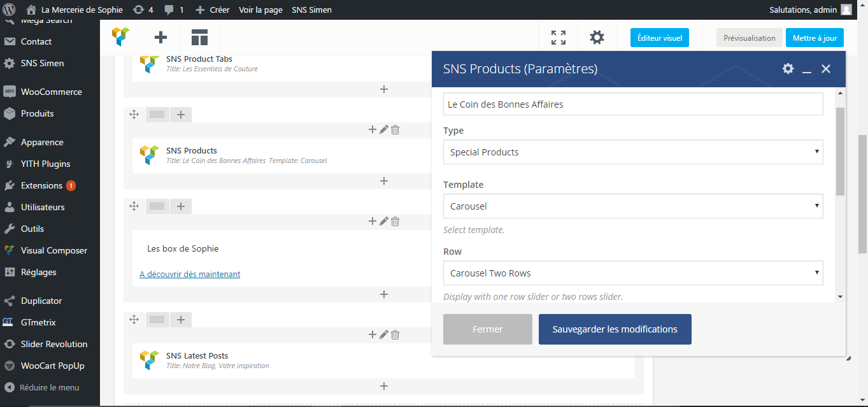
Task: Click the WordPress logo in admin bar
Action: pos(9,10)
